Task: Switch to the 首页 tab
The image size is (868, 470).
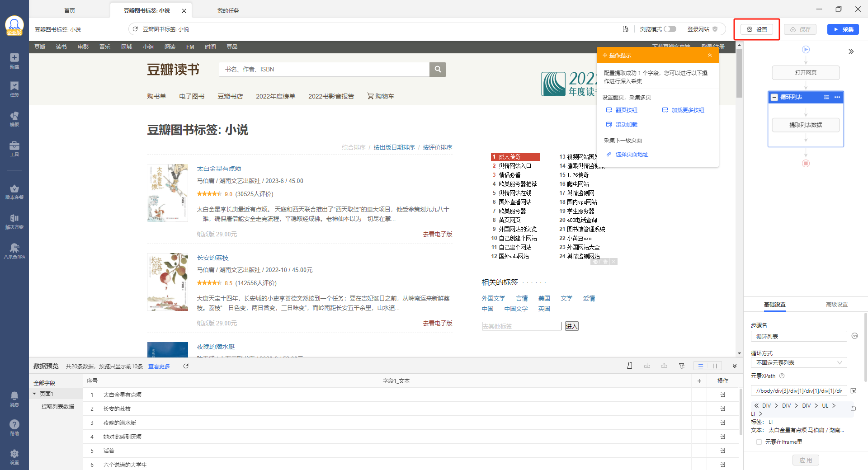Action: coord(70,10)
